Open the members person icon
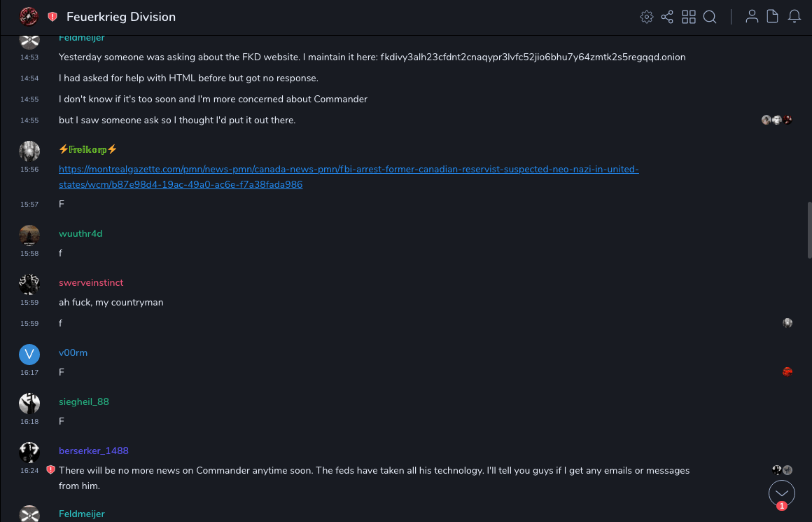This screenshot has width=812, height=522. click(752, 17)
